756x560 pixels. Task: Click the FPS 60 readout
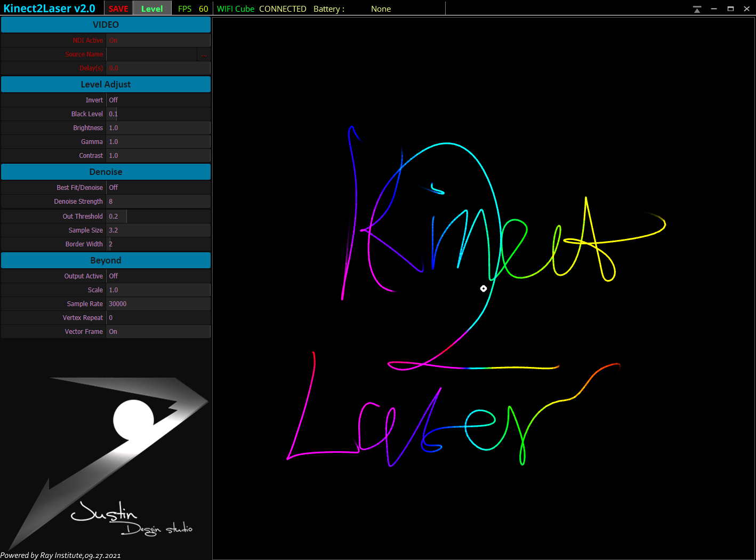point(193,9)
